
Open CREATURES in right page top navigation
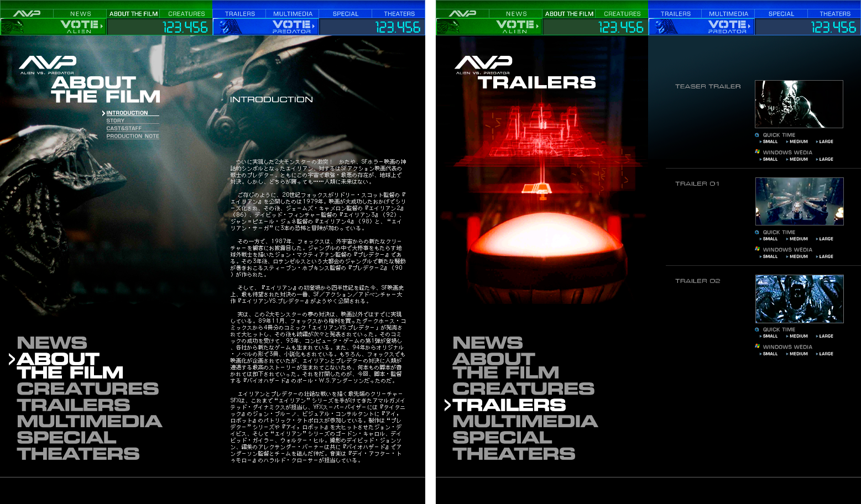pos(622,14)
